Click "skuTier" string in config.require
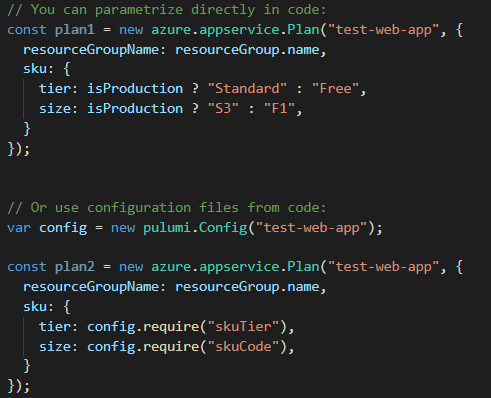The height and width of the screenshot is (398, 491). pos(243,327)
